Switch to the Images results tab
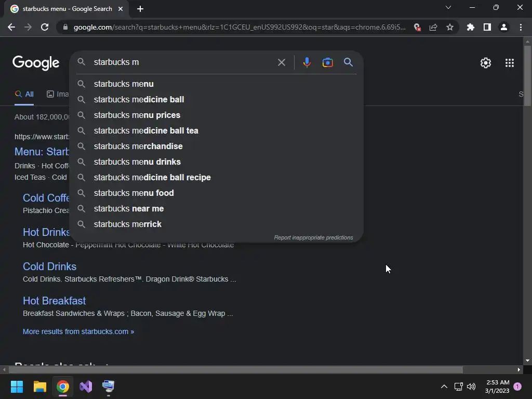Viewport: 532px width, 399px height. 58,94
